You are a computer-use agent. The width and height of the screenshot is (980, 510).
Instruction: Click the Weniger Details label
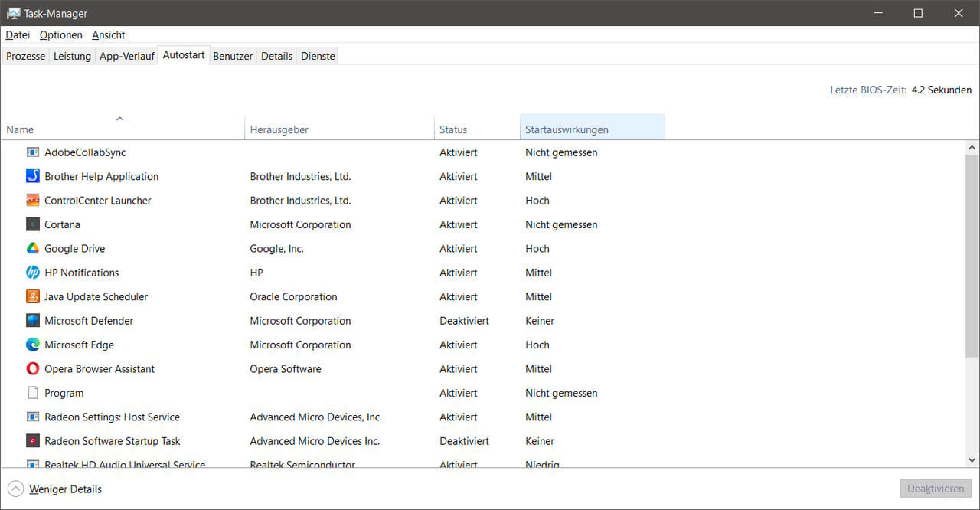[65, 489]
